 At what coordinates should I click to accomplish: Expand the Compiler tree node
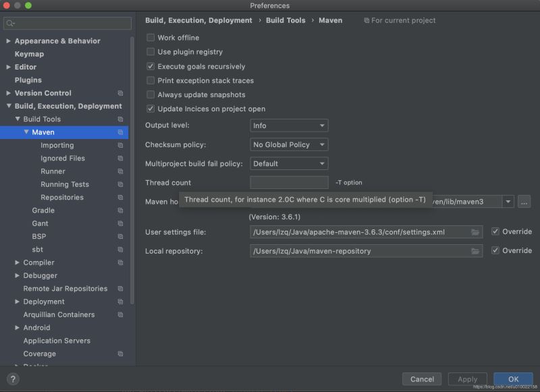coord(18,262)
